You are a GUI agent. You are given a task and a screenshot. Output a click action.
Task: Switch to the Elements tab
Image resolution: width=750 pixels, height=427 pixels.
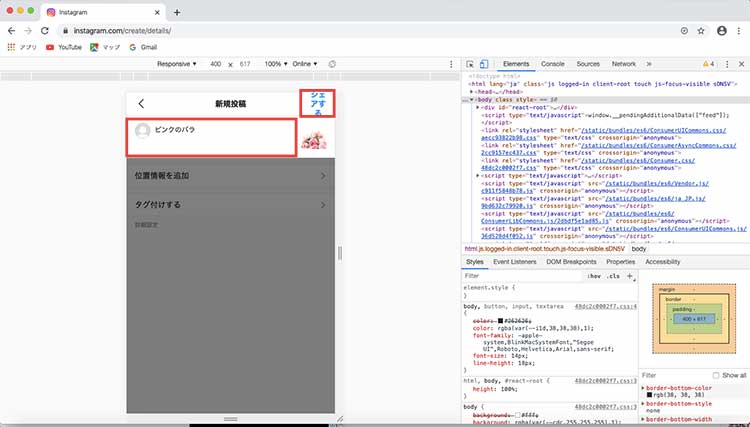(x=516, y=64)
